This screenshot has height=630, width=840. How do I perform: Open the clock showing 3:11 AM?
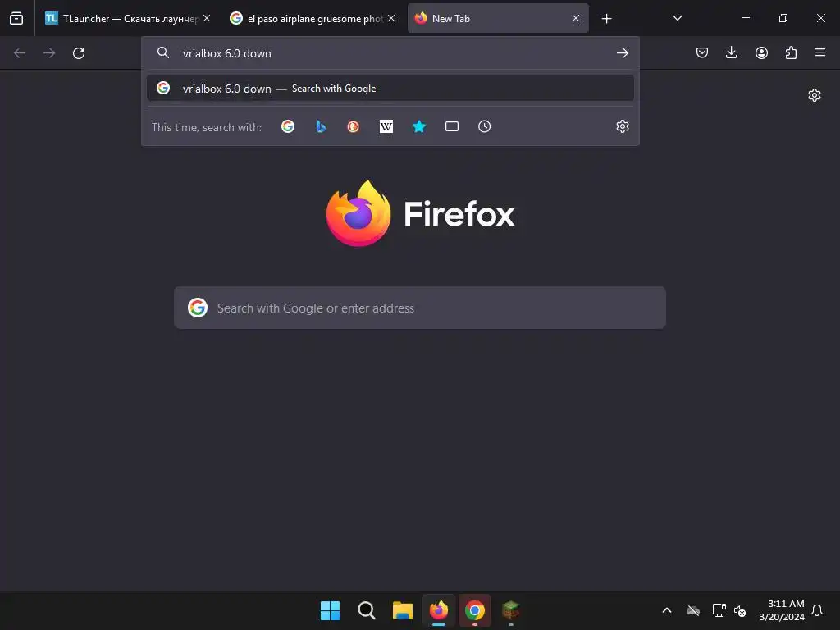click(x=782, y=610)
